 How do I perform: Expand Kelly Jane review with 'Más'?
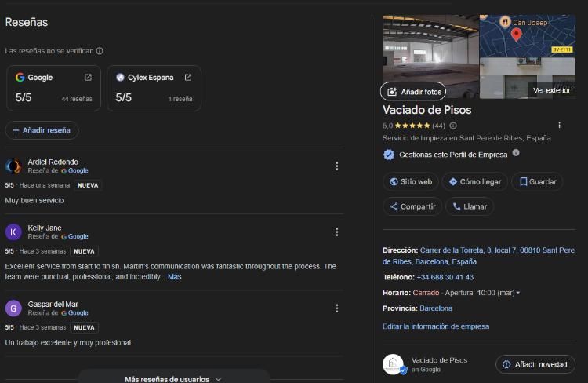[x=174, y=276]
